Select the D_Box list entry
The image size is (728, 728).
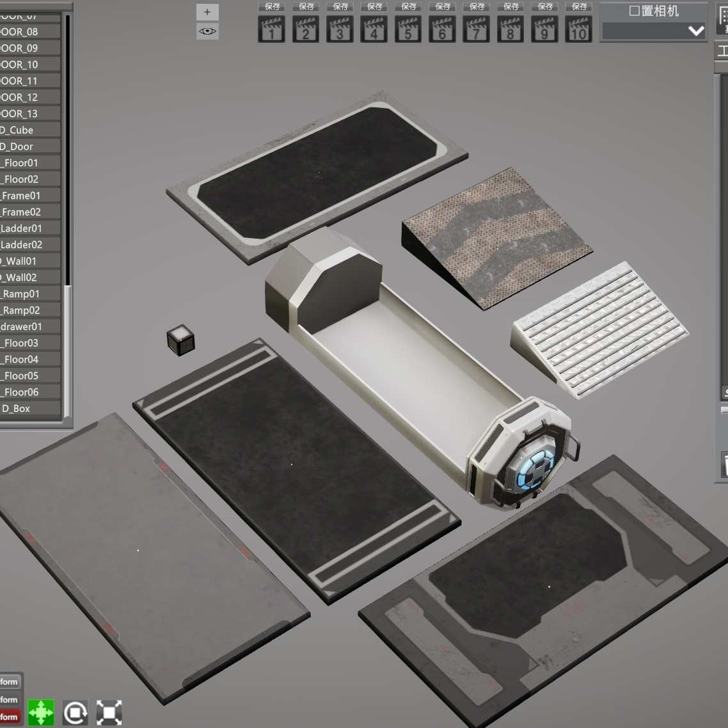coord(30,409)
